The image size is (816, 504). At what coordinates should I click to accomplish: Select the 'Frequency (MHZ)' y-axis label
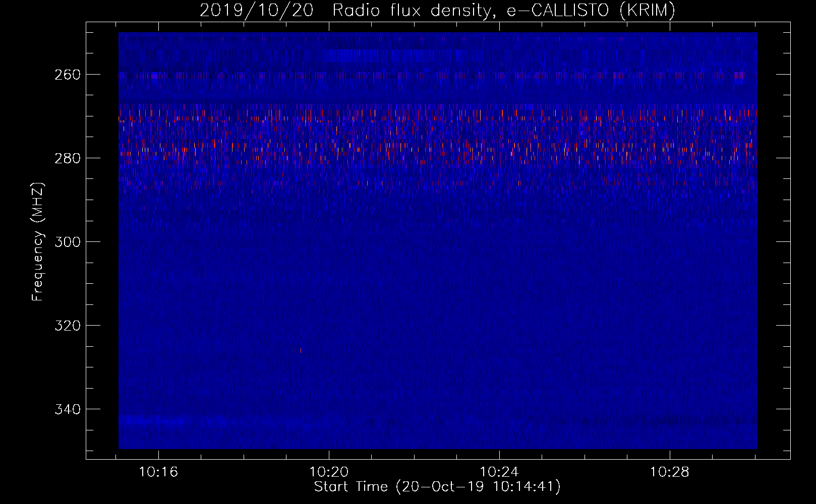point(38,242)
